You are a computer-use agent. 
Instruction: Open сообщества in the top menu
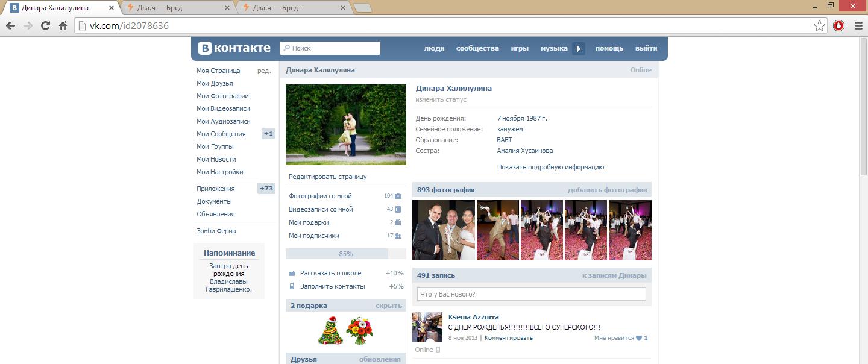point(477,48)
